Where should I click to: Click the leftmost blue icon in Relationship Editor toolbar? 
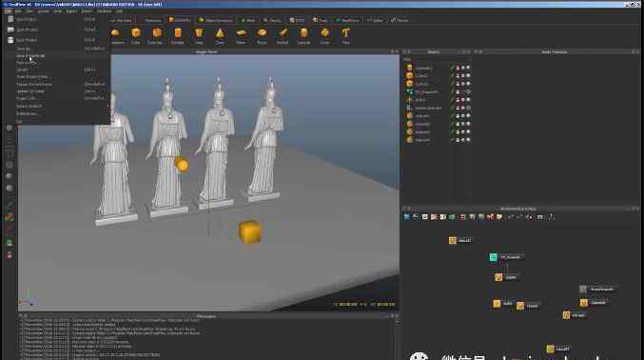pyautogui.click(x=406, y=217)
